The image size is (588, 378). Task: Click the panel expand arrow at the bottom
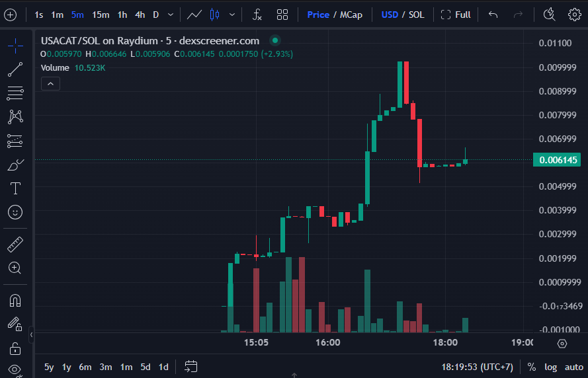tap(294, 375)
